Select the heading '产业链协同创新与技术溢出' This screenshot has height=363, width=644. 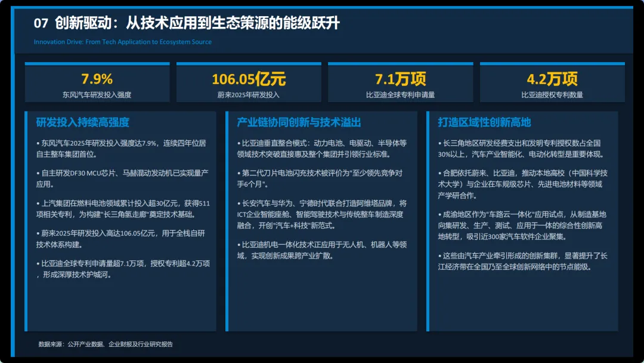point(299,122)
